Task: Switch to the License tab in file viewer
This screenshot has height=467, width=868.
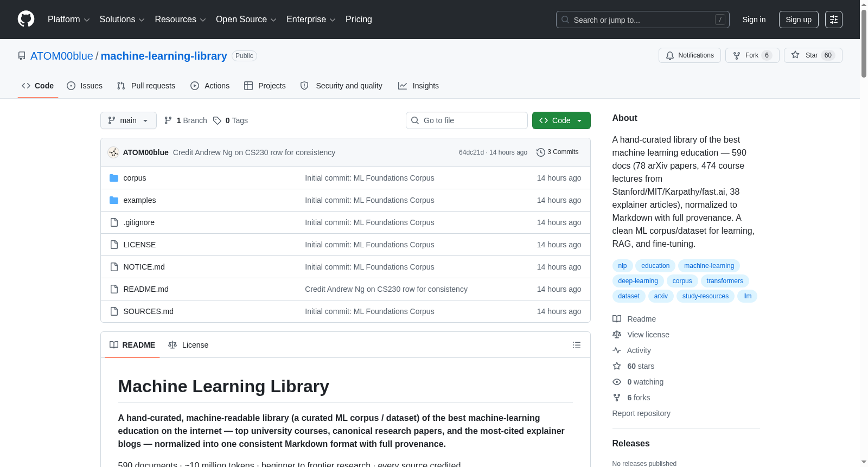Action: [x=188, y=345]
